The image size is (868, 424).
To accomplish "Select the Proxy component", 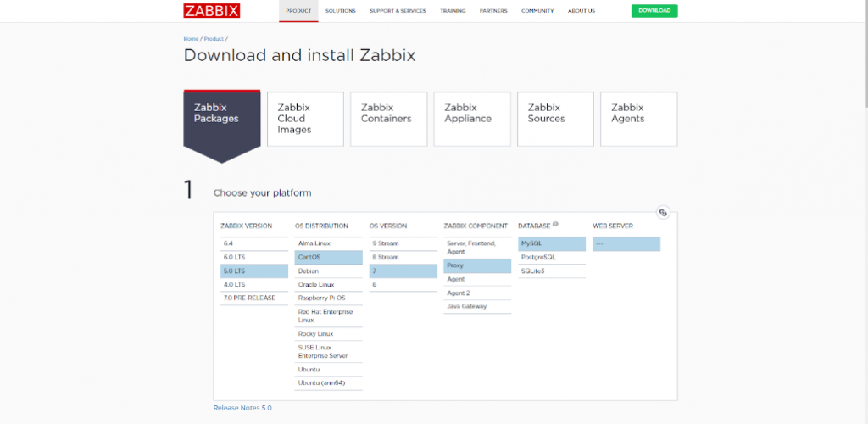I will (477, 265).
